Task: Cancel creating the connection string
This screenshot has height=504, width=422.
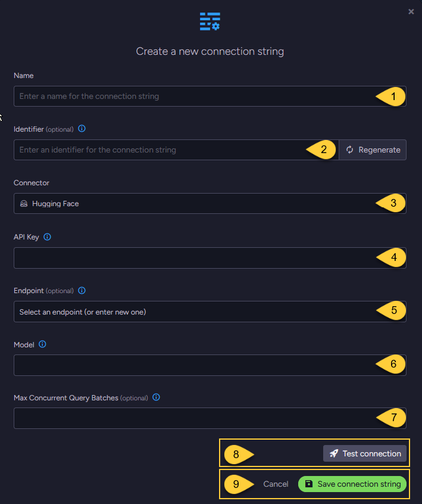Action: click(276, 484)
